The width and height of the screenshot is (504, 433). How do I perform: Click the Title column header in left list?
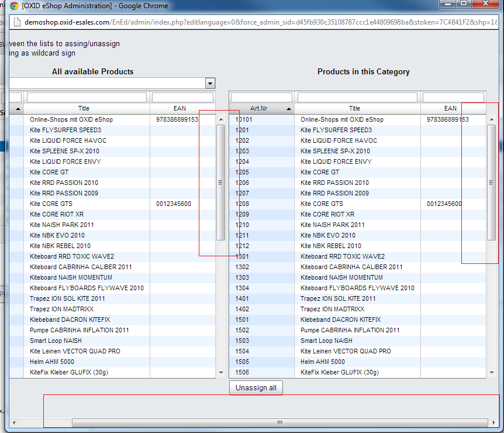[84, 108]
